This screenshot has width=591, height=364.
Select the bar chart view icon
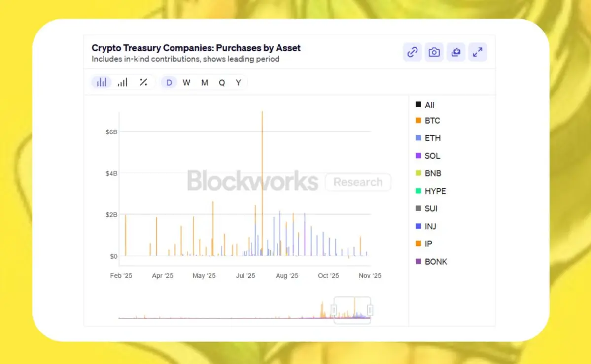click(102, 82)
